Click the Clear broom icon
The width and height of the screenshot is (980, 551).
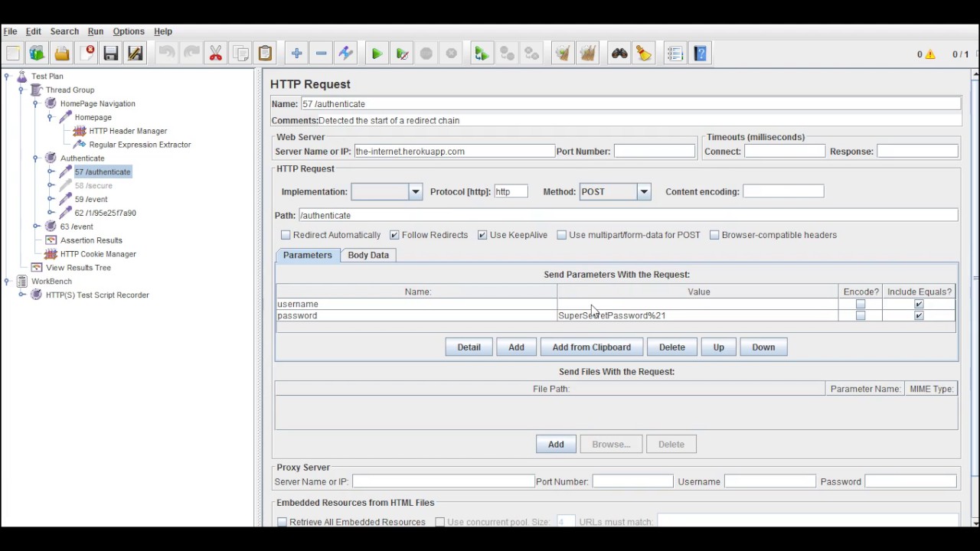pos(563,54)
